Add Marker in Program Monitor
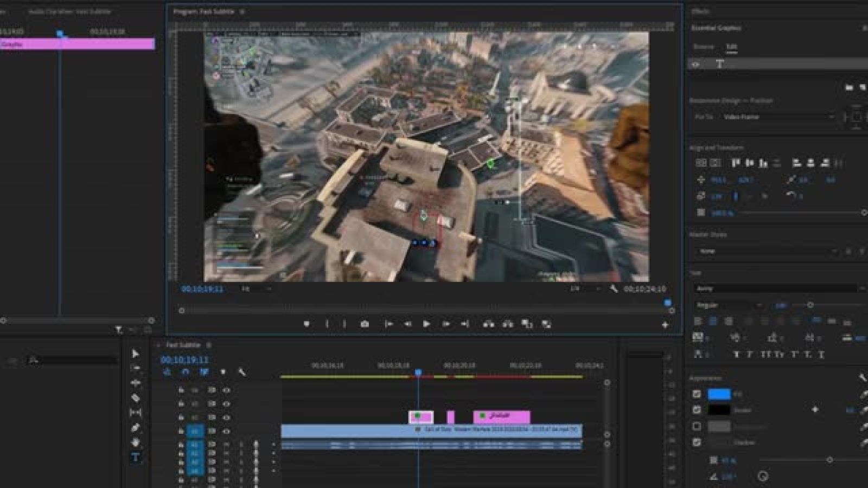 (x=307, y=324)
